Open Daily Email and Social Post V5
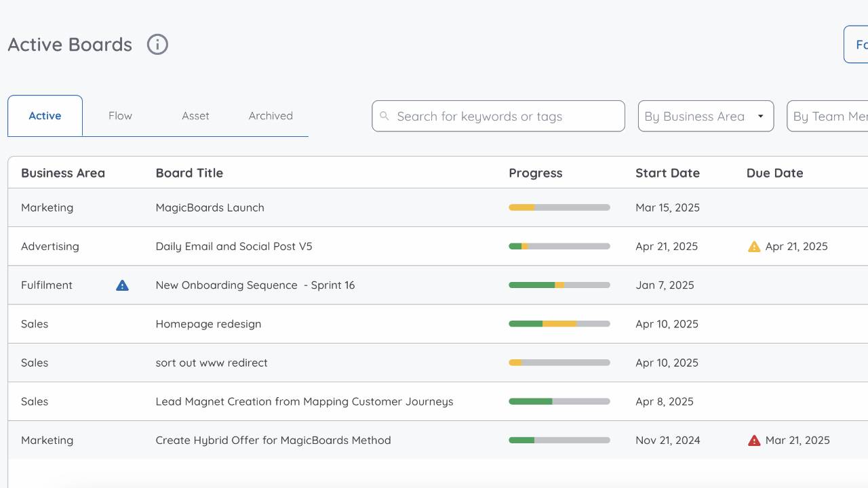Image resolution: width=868 pixels, height=488 pixels. (234, 246)
